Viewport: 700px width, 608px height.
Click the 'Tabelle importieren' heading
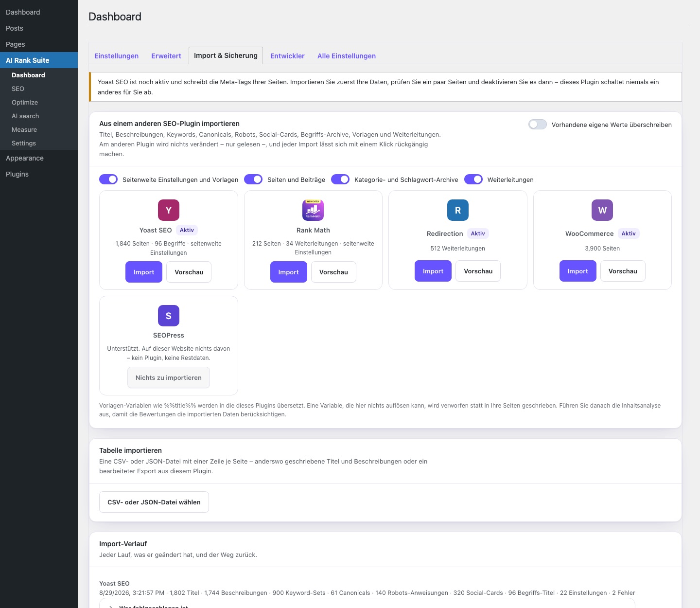130,450
